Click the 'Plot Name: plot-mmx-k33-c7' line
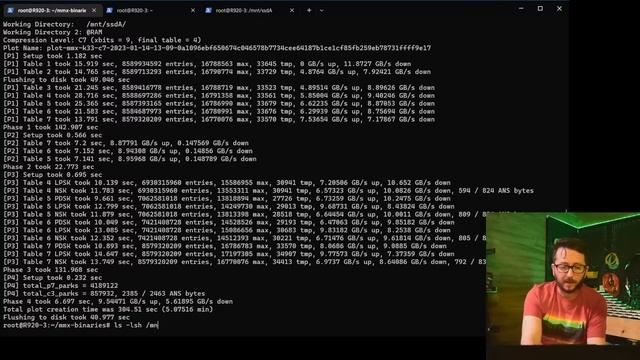The image size is (640, 360). 217,48
